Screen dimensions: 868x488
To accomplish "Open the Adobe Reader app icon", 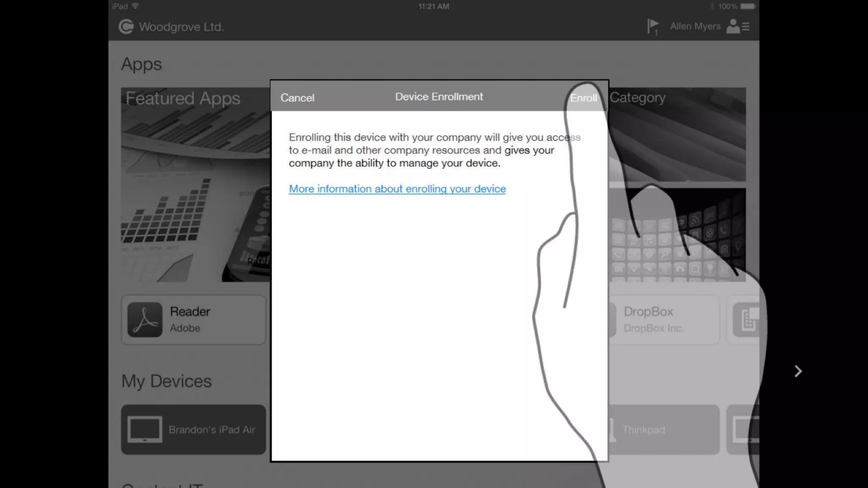I will (x=145, y=320).
